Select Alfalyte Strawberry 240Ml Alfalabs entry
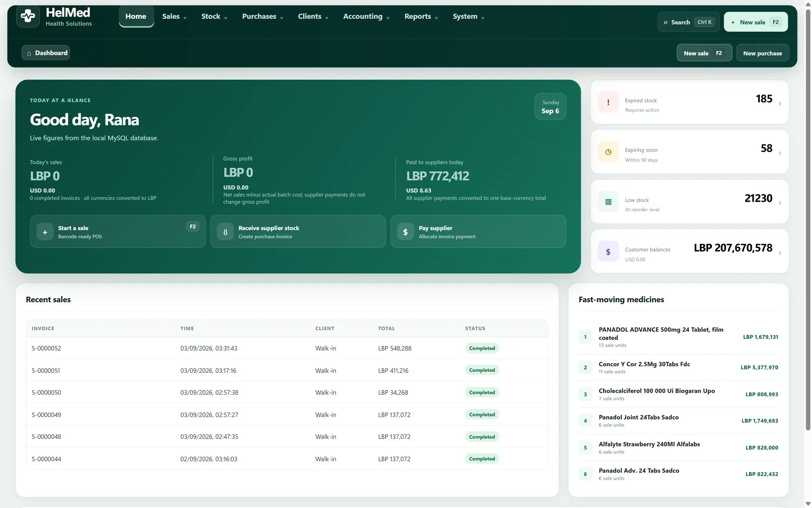 tap(679, 448)
